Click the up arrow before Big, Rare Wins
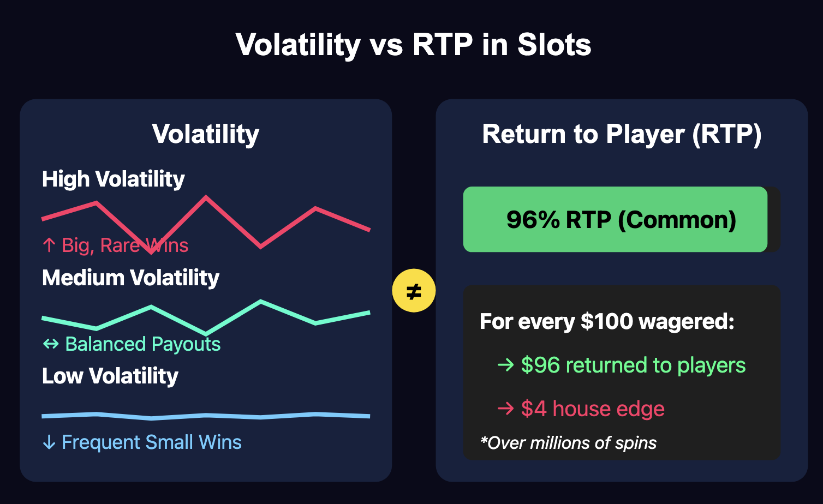 pyautogui.click(x=49, y=245)
